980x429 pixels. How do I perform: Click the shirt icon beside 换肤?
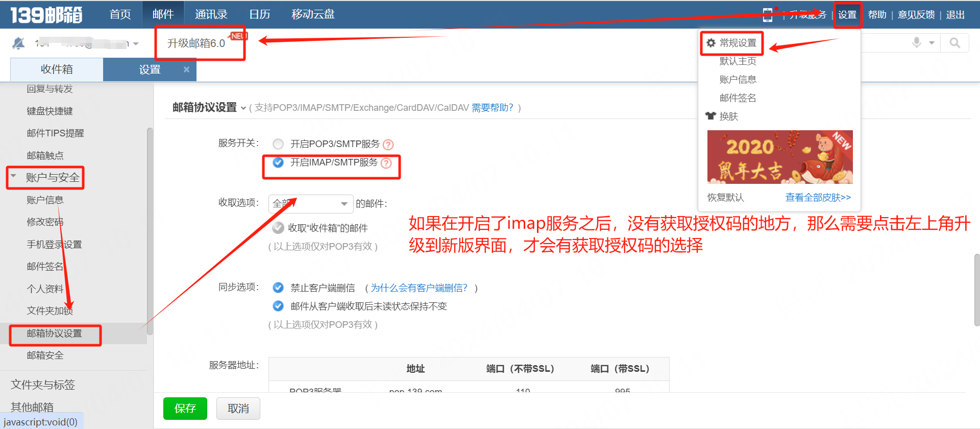710,116
